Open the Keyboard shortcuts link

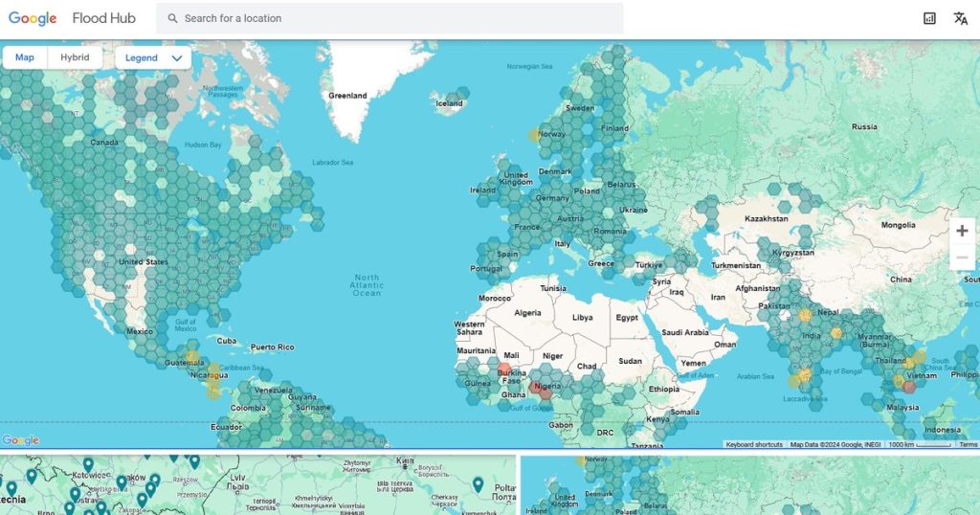point(754,444)
